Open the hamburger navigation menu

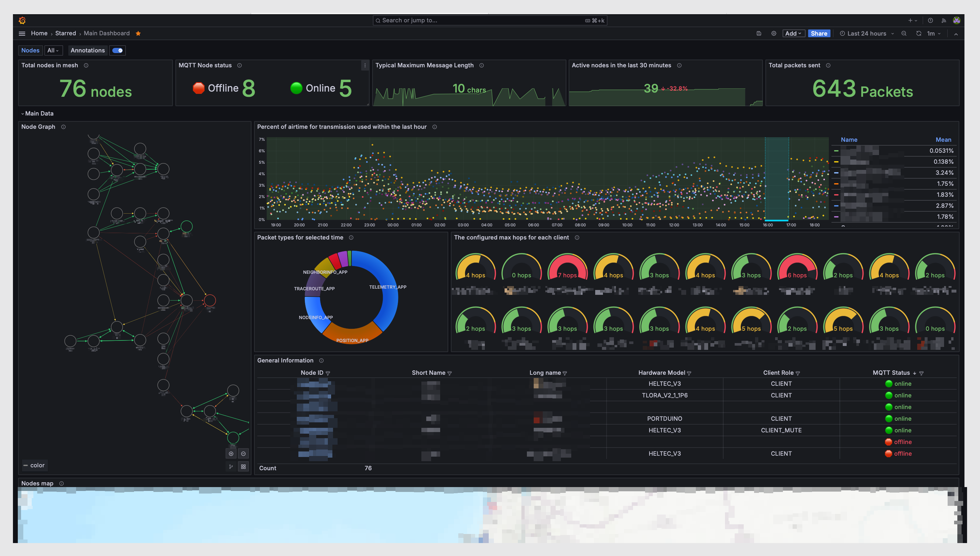22,34
